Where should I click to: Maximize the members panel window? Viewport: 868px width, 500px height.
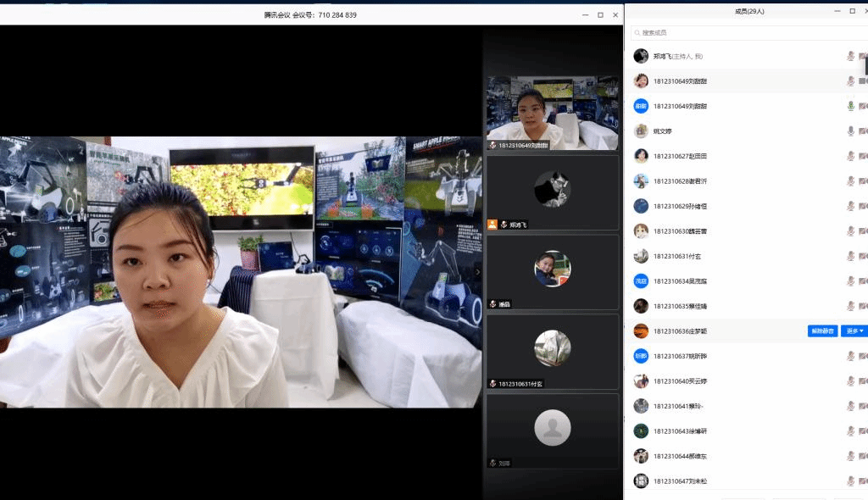point(852,11)
